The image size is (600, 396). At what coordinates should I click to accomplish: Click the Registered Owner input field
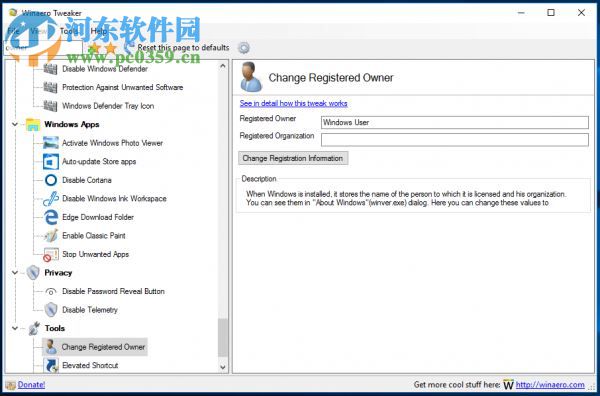click(455, 122)
